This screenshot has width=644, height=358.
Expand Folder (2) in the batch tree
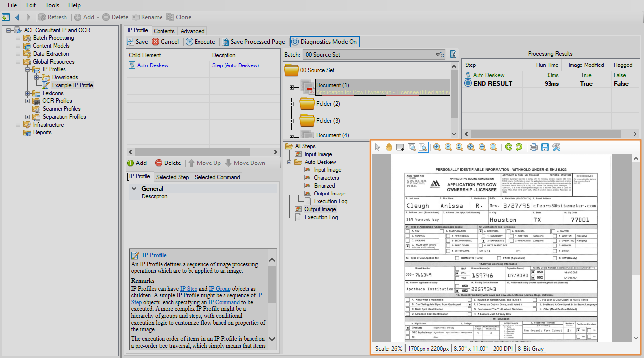tap(292, 104)
